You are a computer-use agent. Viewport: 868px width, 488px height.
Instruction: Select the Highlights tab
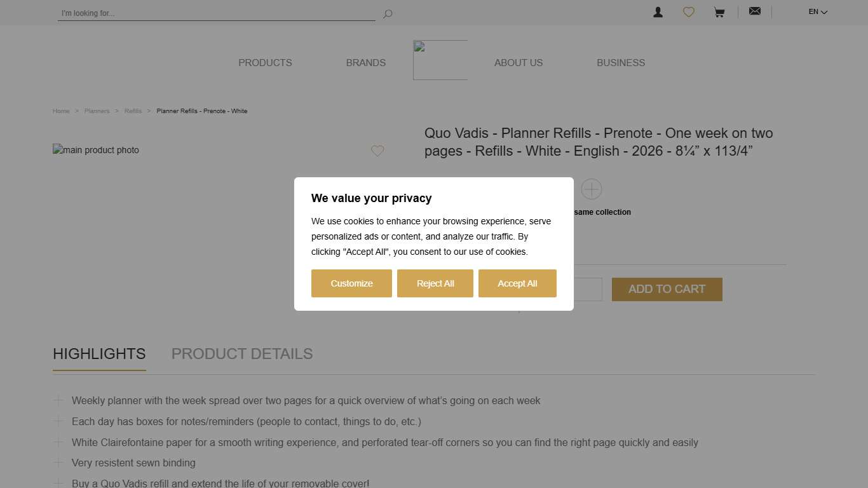click(x=99, y=354)
